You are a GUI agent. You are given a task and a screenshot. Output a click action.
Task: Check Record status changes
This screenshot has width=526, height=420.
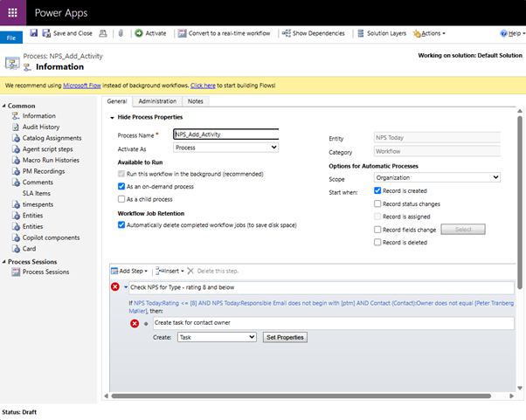377,203
